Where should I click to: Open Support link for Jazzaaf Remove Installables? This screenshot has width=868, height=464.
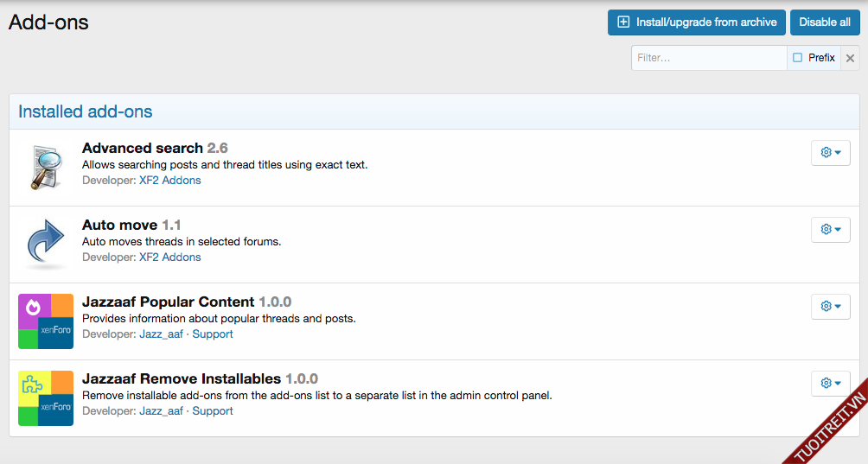point(213,411)
